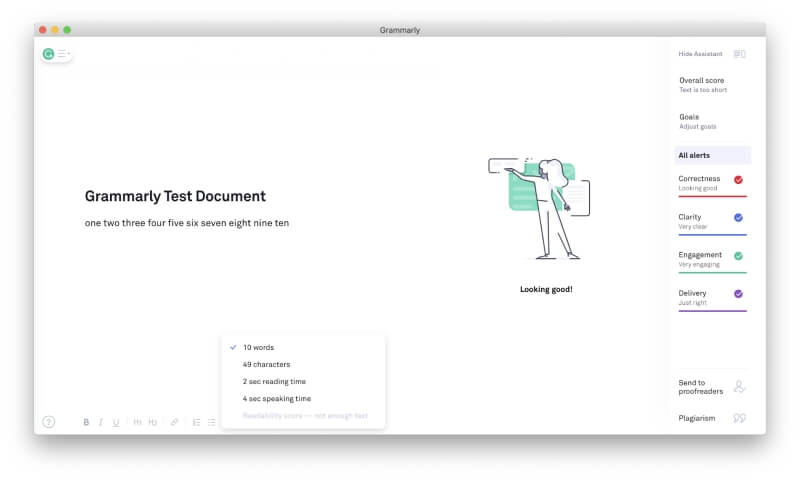Click the Plagiarism quotation marks icon
Viewport: 800px width, 480px height.
739,418
